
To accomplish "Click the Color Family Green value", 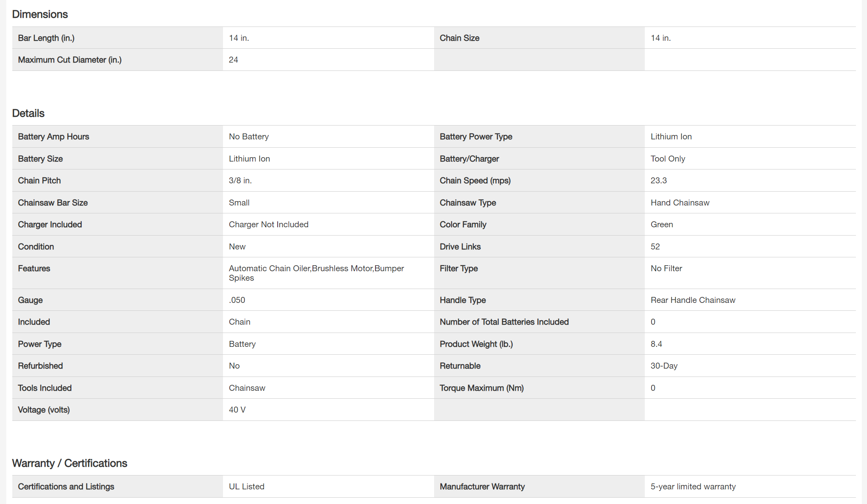I will click(661, 224).
